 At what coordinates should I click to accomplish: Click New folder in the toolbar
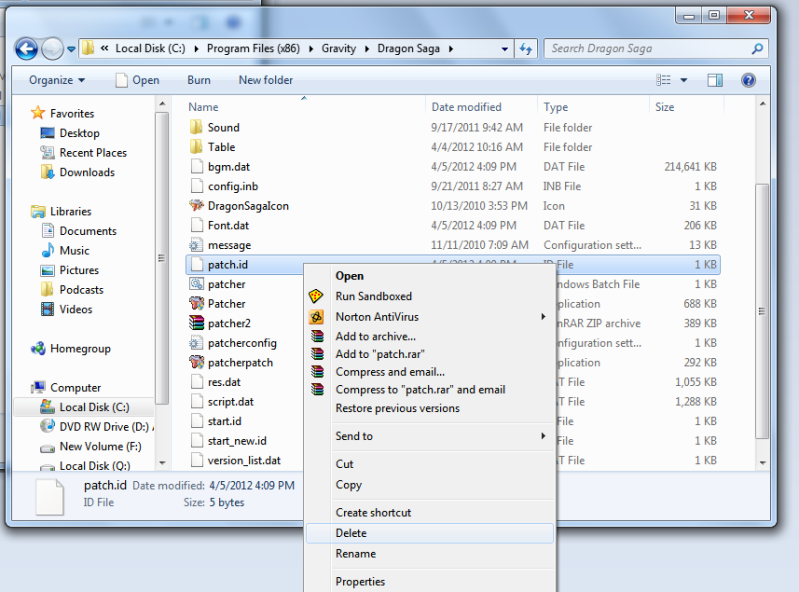coord(265,80)
